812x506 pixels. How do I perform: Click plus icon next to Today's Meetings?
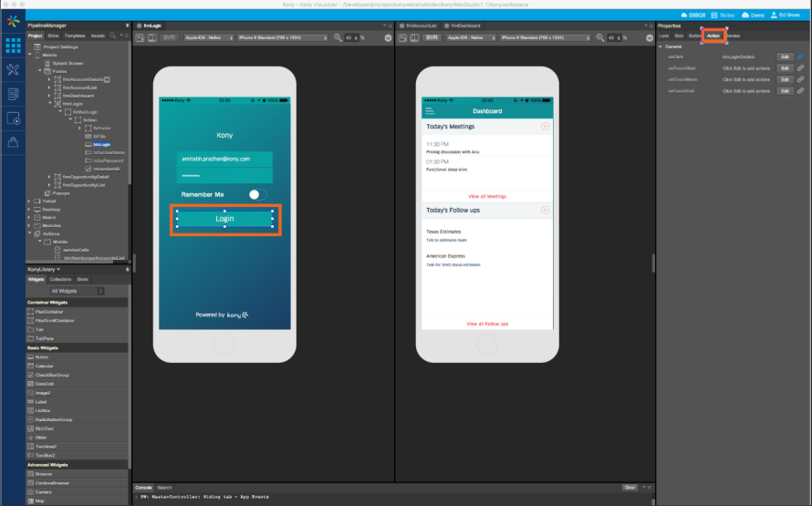(x=545, y=127)
